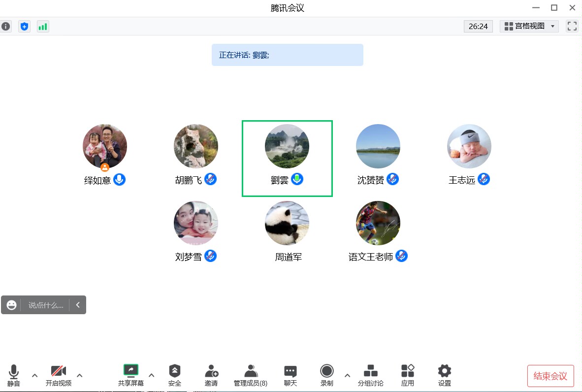Open the 宫格视图 layout dropdown
Viewport: 582px width, 392px height.
point(529,26)
